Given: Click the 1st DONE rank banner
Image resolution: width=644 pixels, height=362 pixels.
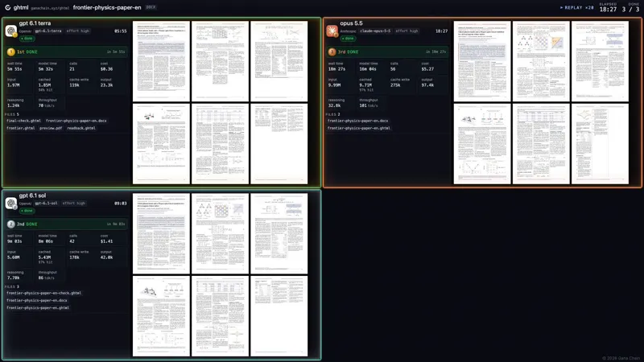Looking at the screenshot, I should tap(66, 51).
